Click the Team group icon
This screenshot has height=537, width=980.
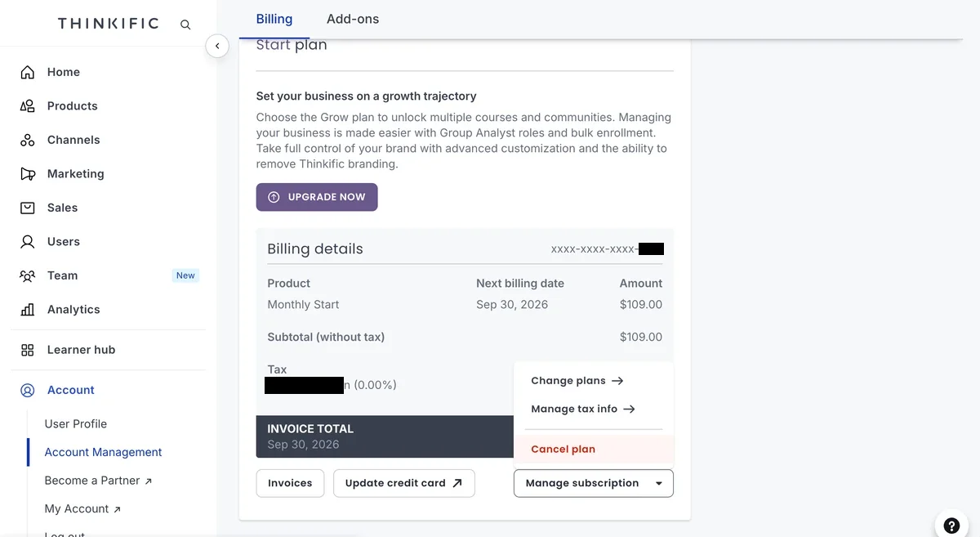[x=28, y=275]
